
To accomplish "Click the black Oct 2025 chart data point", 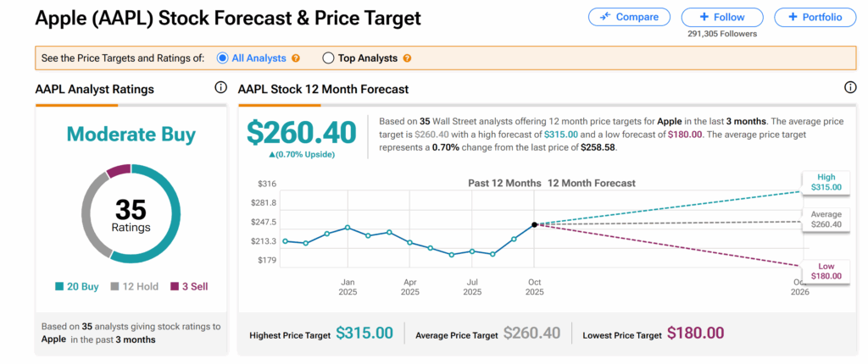I will pos(534,224).
